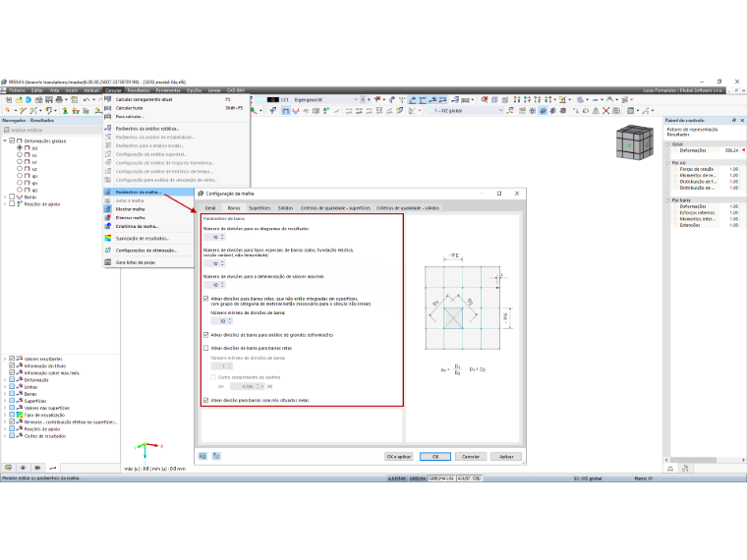Click the Undo toolbar icon
747x560 pixels.
[86, 99]
